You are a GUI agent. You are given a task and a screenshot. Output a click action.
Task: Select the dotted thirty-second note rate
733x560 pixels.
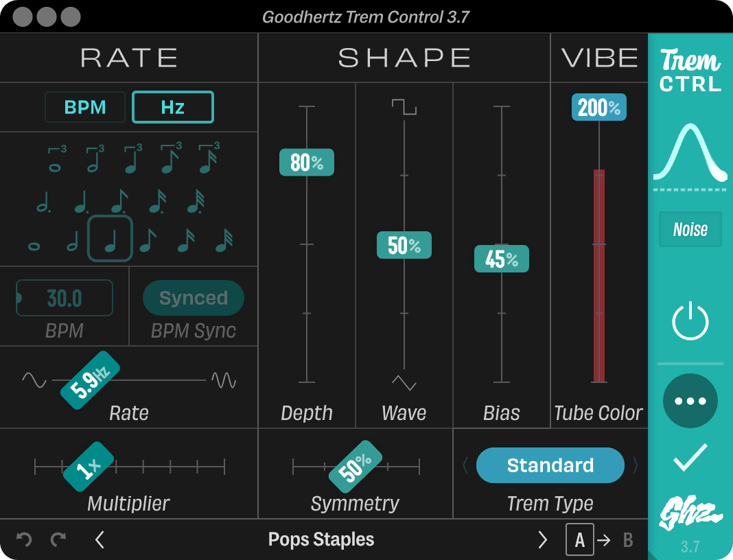click(196, 202)
